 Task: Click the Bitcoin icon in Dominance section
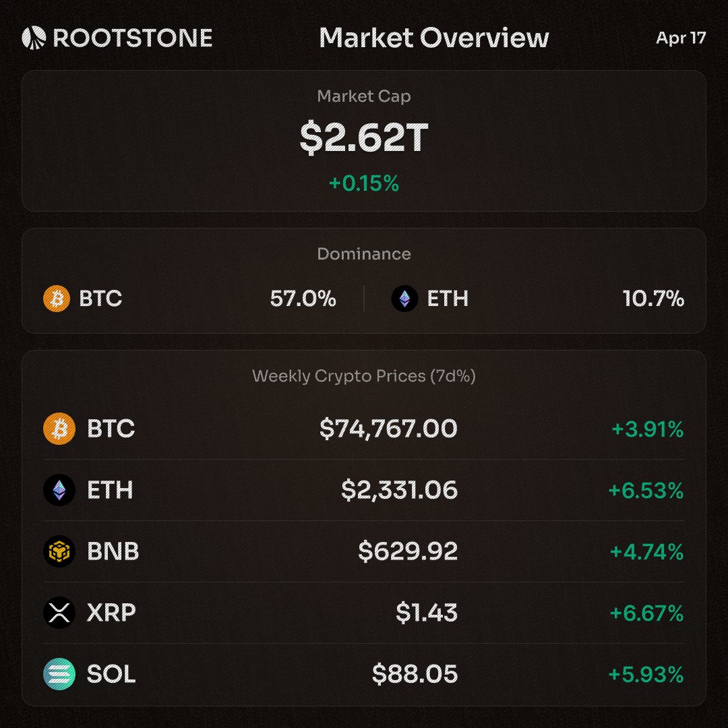[56, 298]
